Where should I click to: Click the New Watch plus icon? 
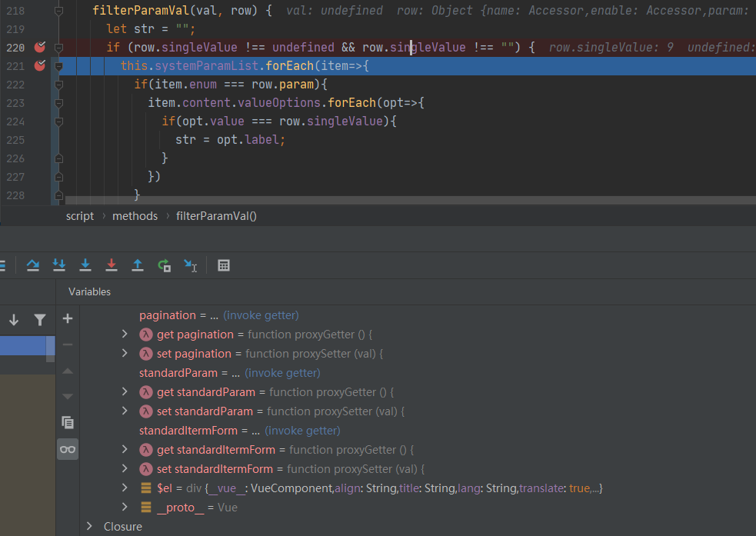[x=68, y=318]
